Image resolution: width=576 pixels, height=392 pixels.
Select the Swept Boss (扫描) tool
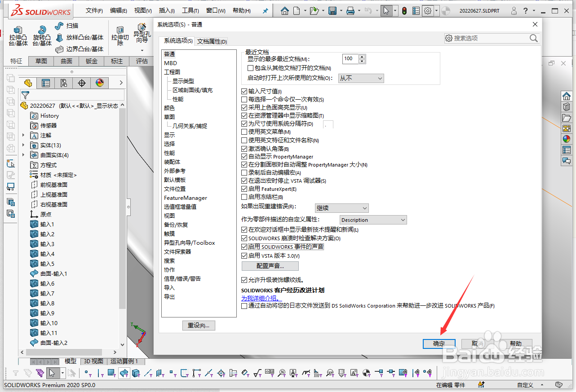[66, 26]
